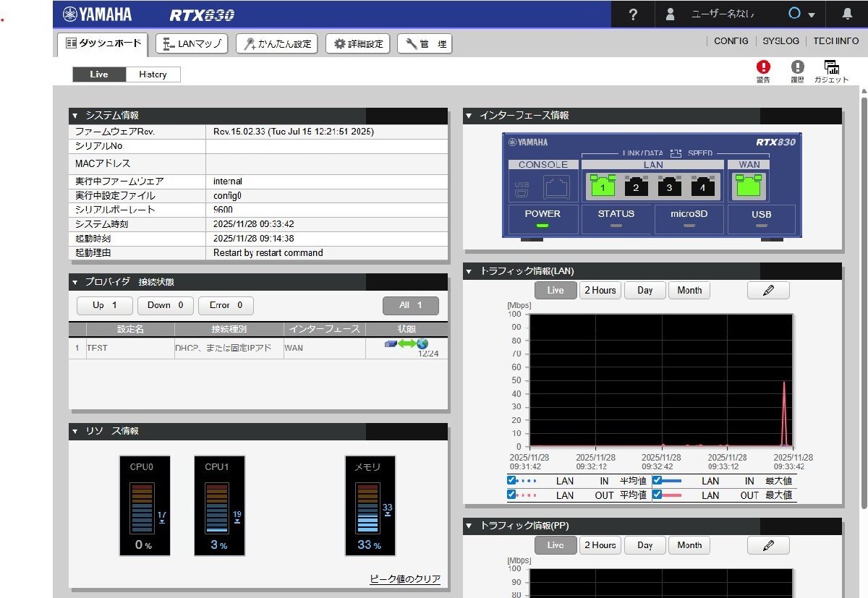
Task: Toggle the LAN OUT average checkbox
Action: click(x=512, y=495)
